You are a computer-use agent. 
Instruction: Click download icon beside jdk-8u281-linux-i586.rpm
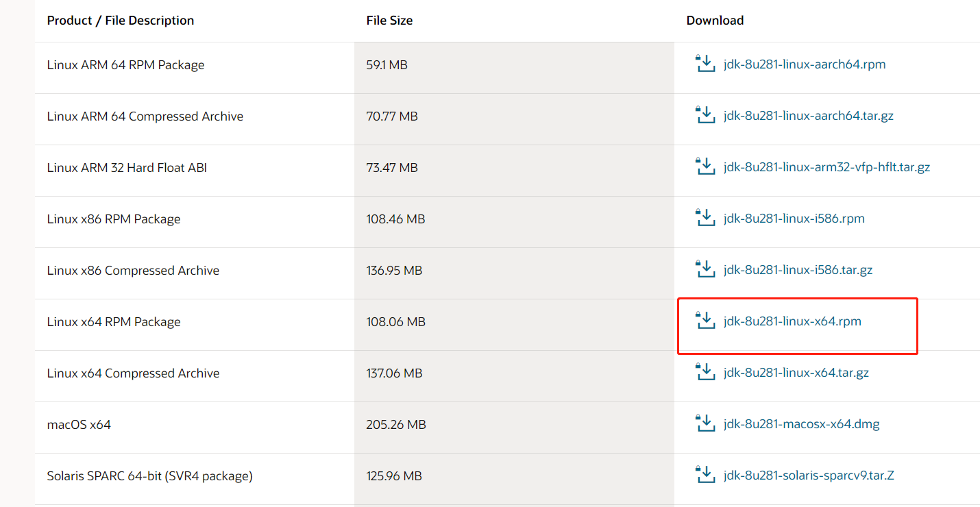point(705,218)
